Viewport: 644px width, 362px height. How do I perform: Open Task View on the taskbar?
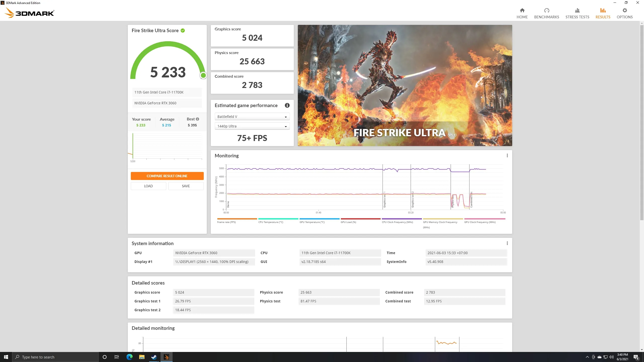point(117,357)
